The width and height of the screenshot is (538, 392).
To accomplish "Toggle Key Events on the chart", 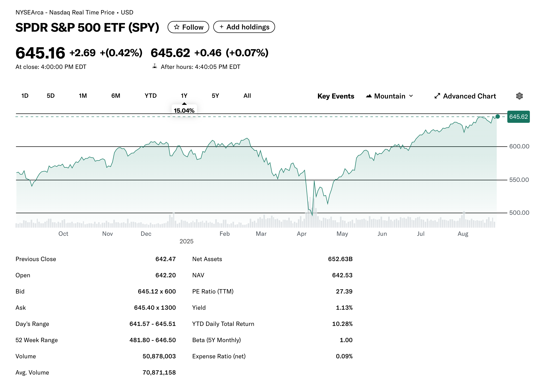I will [x=336, y=96].
